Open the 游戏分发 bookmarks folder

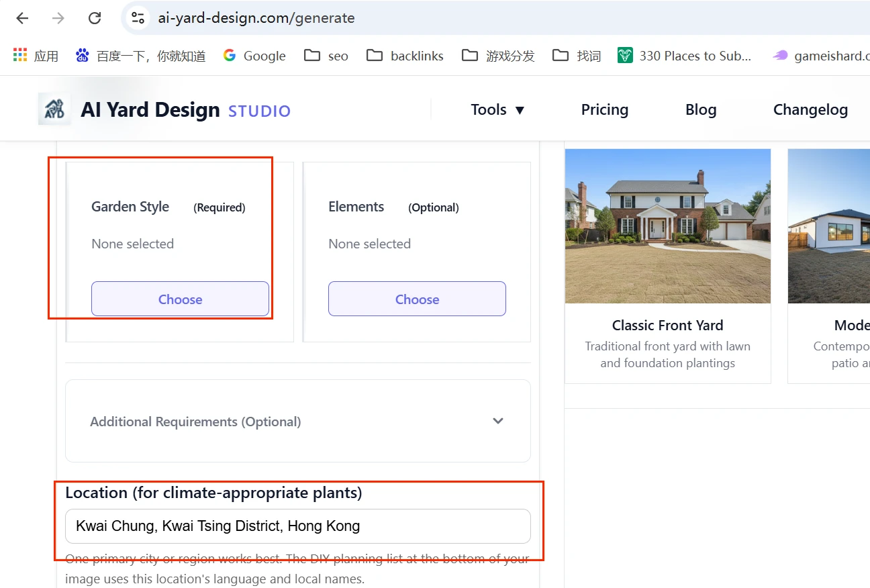click(498, 56)
